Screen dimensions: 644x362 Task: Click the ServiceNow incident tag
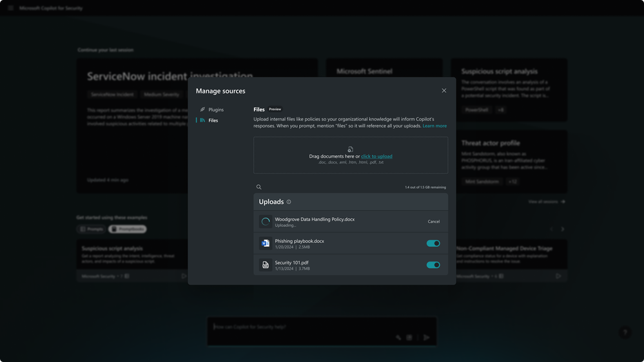[112, 95]
